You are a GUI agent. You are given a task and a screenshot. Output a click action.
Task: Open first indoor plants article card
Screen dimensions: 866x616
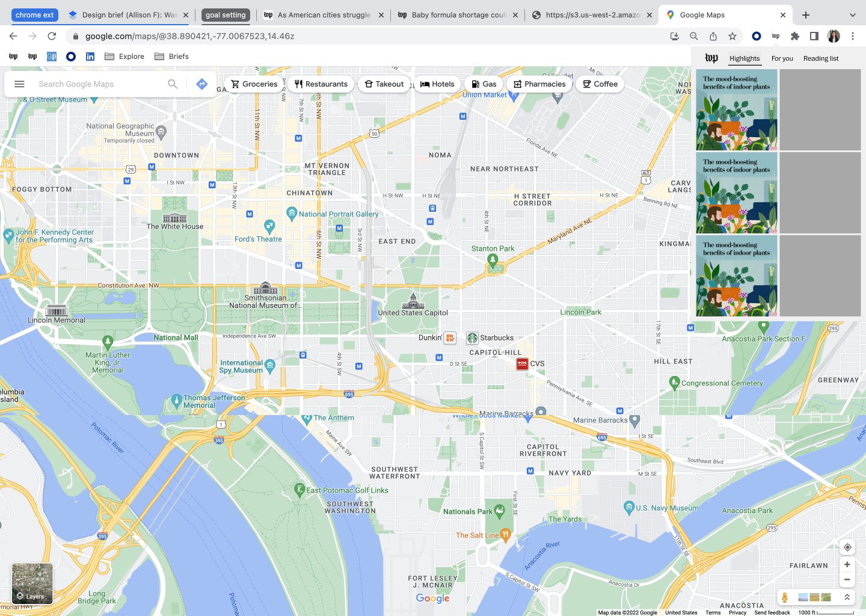click(737, 109)
